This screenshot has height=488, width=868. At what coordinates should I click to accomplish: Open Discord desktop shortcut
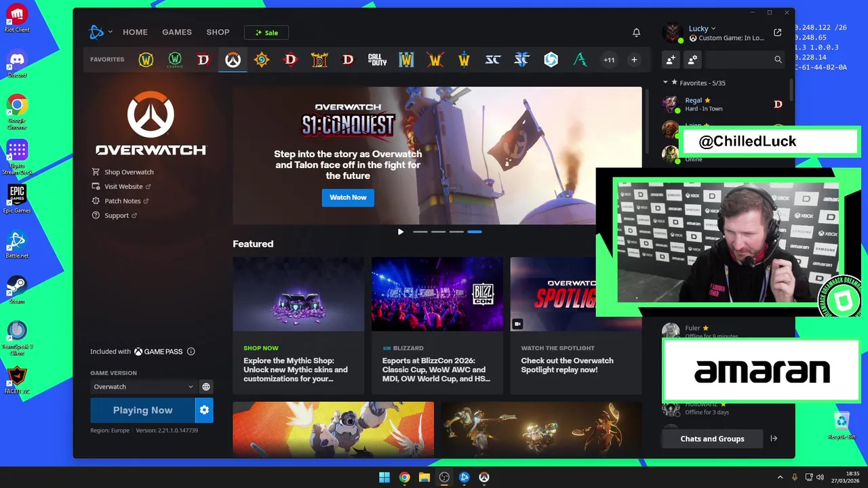tap(17, 62)
